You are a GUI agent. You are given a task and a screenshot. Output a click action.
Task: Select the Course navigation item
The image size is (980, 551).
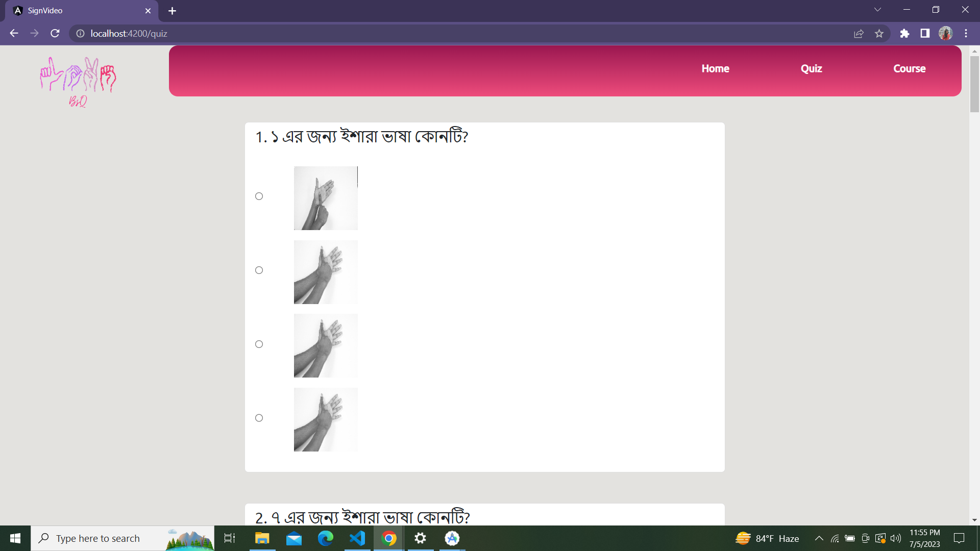910,68
